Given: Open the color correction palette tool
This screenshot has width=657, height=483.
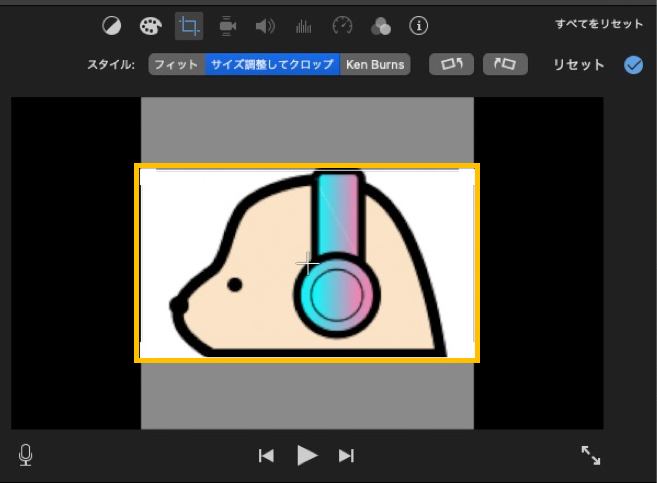Looking at the screenshot, I should coord(150,26).
